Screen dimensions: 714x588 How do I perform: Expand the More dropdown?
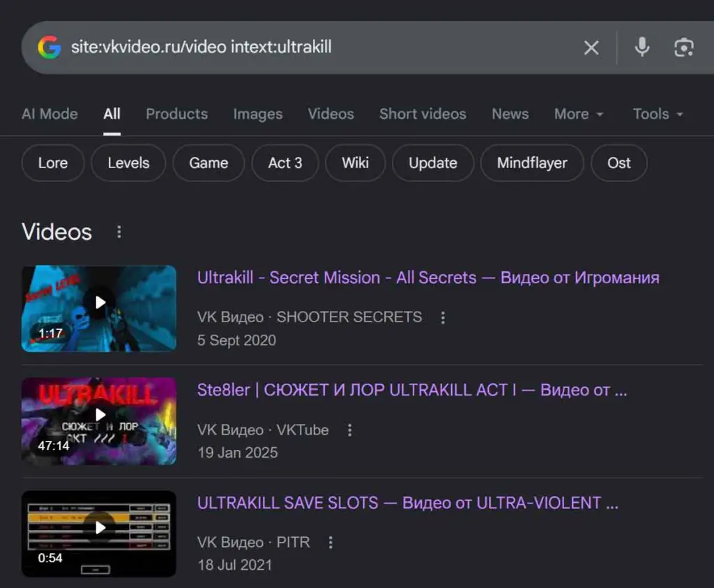coord(578,114)
